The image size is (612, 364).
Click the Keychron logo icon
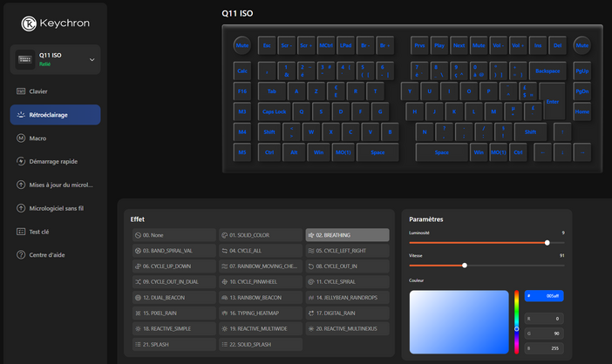point(29,24)
